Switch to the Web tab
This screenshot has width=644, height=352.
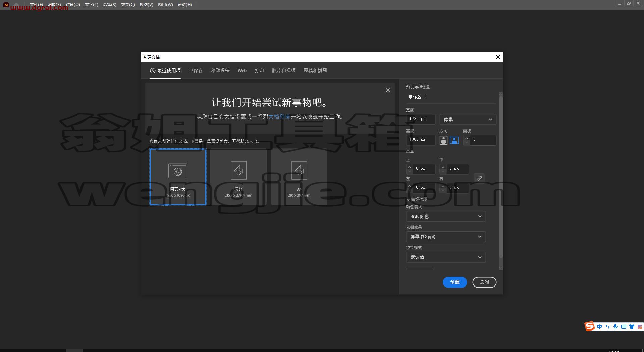pyautogui.click(x=242, y=71)
